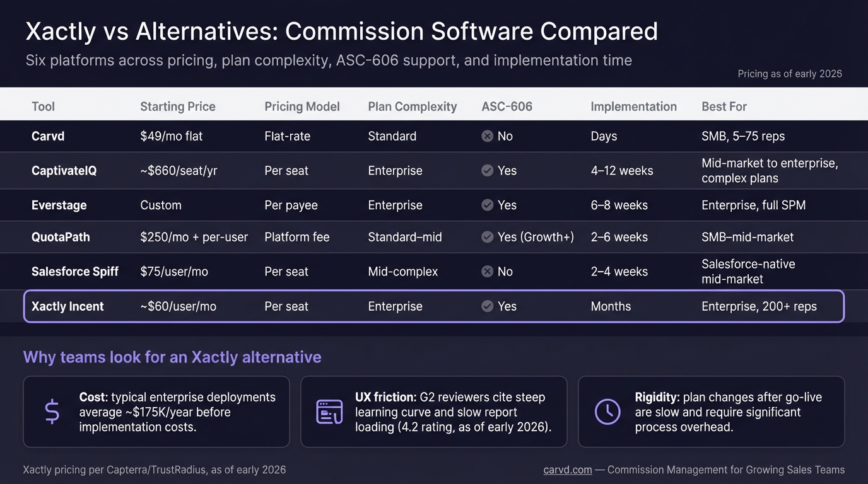Select the Xactly Incent tool name
The height and width of the screenshot is (484, 868).
[x=67, y=306]
